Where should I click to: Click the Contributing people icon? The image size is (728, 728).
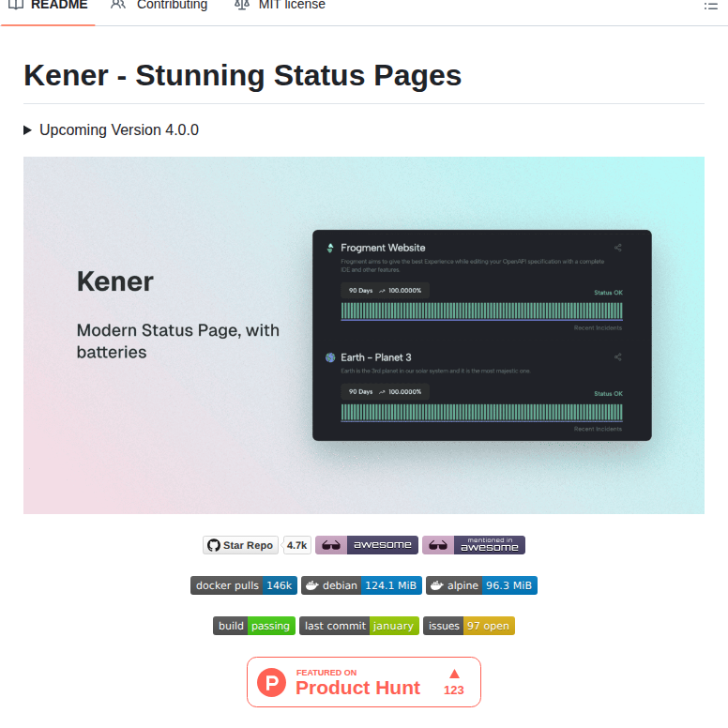pyautogui.click(x=118, y=5)
